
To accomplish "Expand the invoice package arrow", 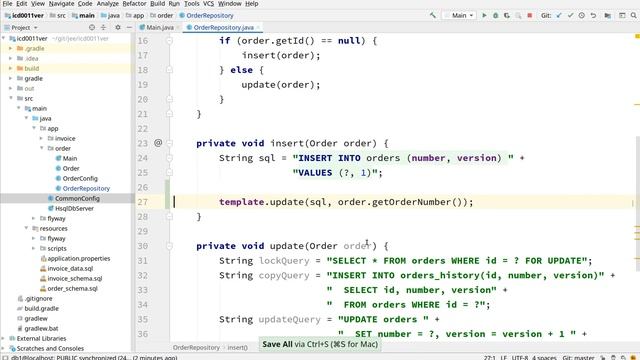I will 42,138.
